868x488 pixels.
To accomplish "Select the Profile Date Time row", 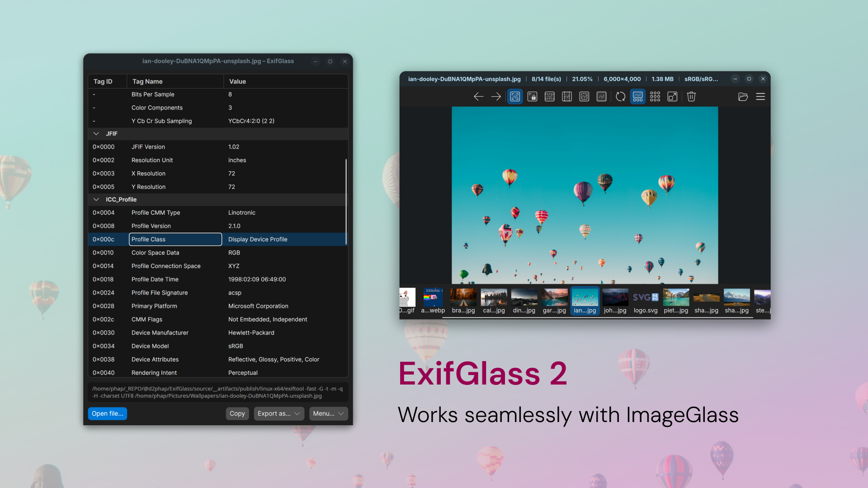I will (218, 279).
